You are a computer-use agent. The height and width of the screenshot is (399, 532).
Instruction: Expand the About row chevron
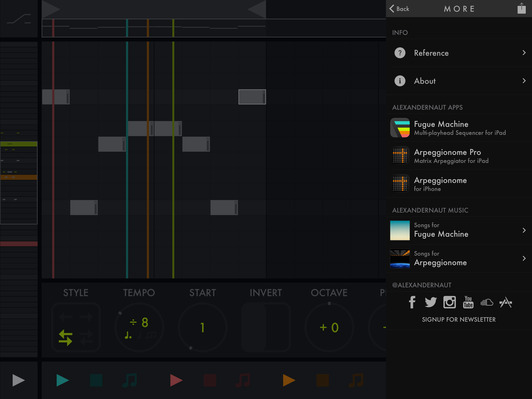click(524, 81)
